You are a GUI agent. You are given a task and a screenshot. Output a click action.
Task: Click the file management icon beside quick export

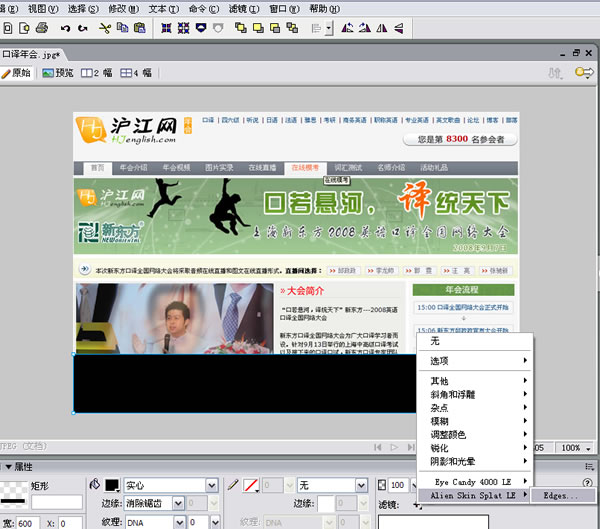coord(555,73)
